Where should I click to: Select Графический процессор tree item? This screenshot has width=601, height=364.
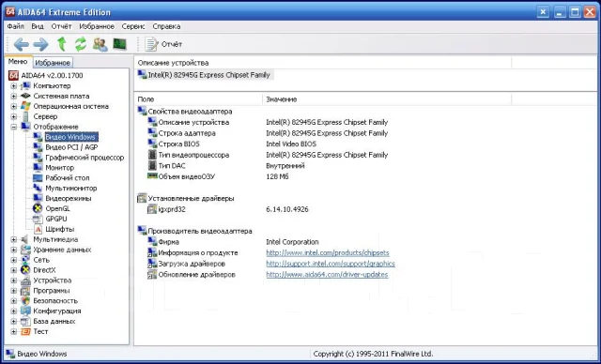coord(85,158)
